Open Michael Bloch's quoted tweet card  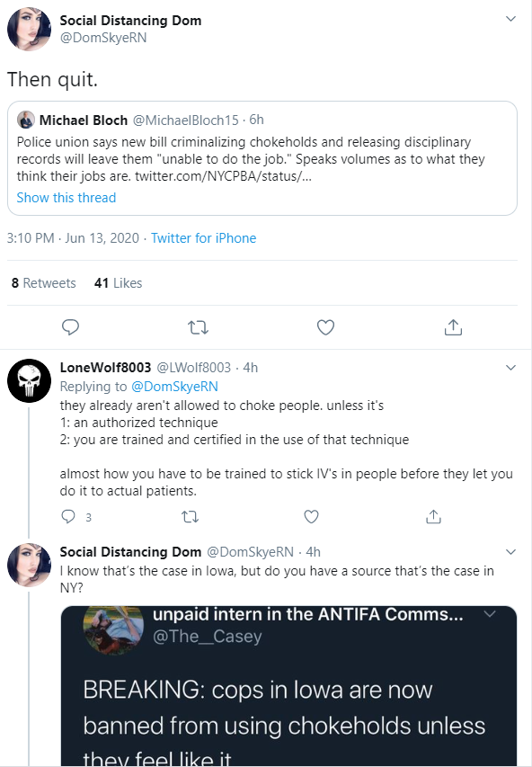coord(262,158)
